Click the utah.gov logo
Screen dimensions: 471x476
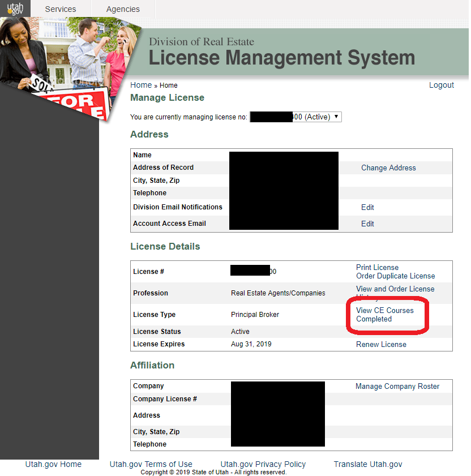point(15,8)
